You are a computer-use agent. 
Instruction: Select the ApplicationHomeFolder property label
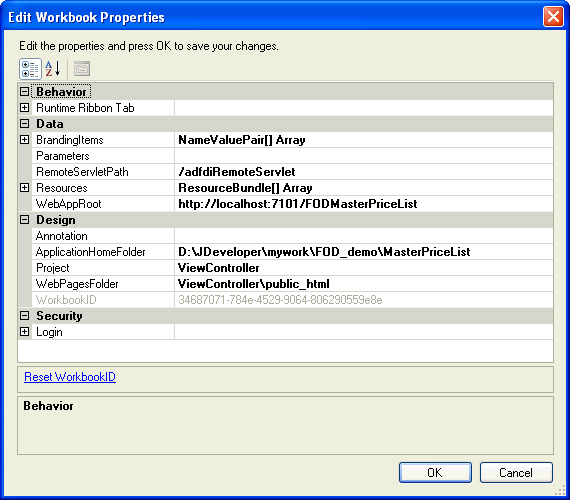(x=91, y=252)
